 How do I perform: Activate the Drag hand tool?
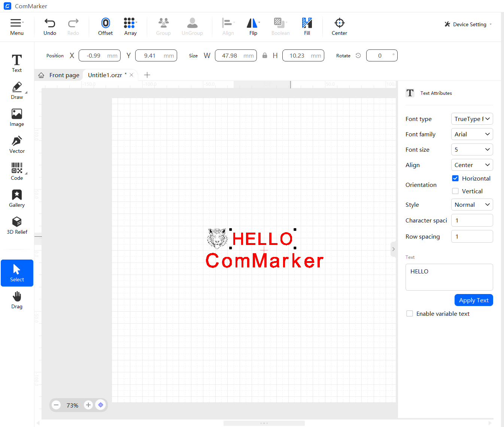(17, 300)
